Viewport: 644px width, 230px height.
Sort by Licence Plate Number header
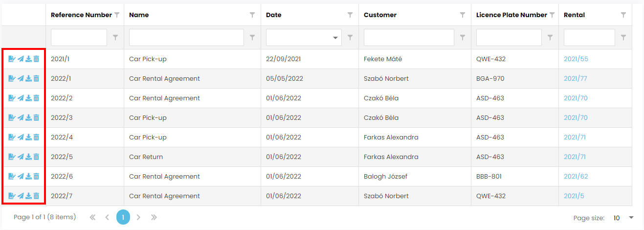[511, 15]
